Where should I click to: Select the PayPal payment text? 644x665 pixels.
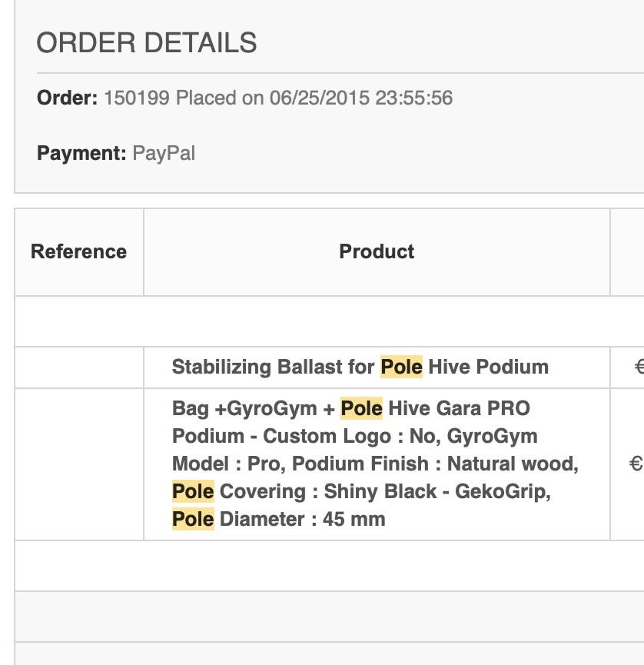164,153
